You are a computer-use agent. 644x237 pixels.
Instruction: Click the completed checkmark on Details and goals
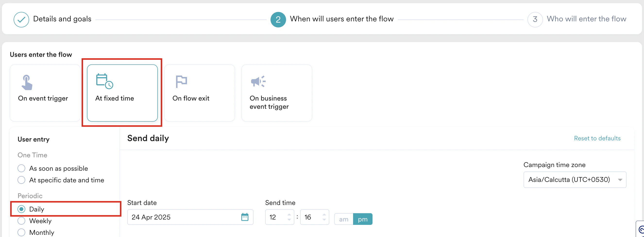click(22, 19)
